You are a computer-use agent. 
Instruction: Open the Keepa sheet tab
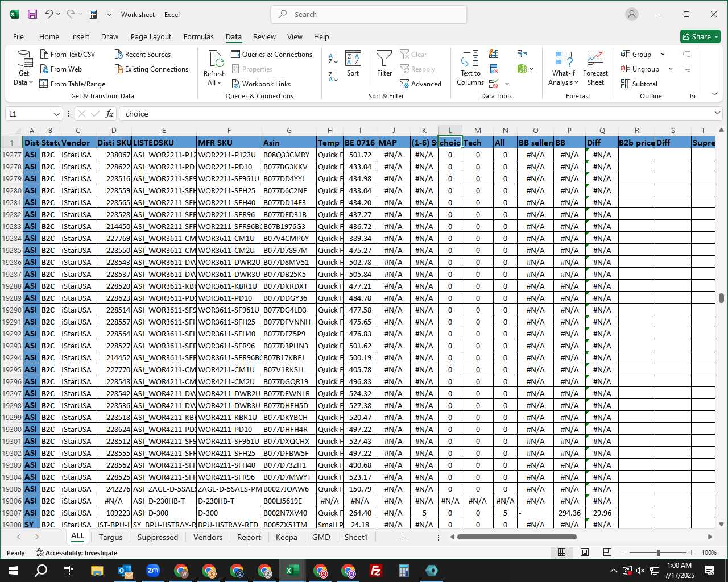coord(286,537)
